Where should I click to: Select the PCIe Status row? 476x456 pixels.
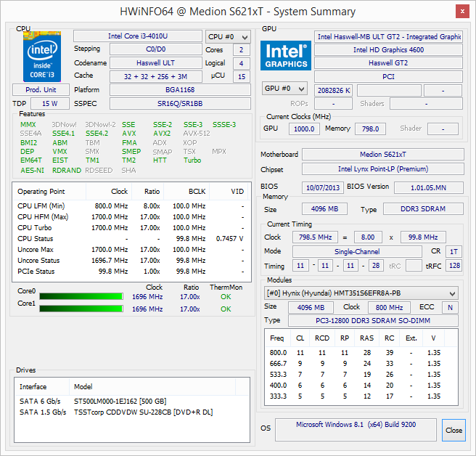coord(131,272)
